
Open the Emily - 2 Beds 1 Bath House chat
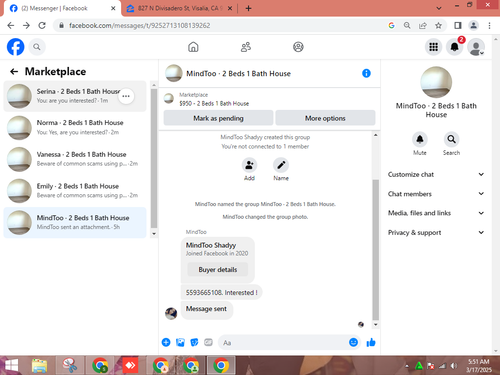click(75, 191)
